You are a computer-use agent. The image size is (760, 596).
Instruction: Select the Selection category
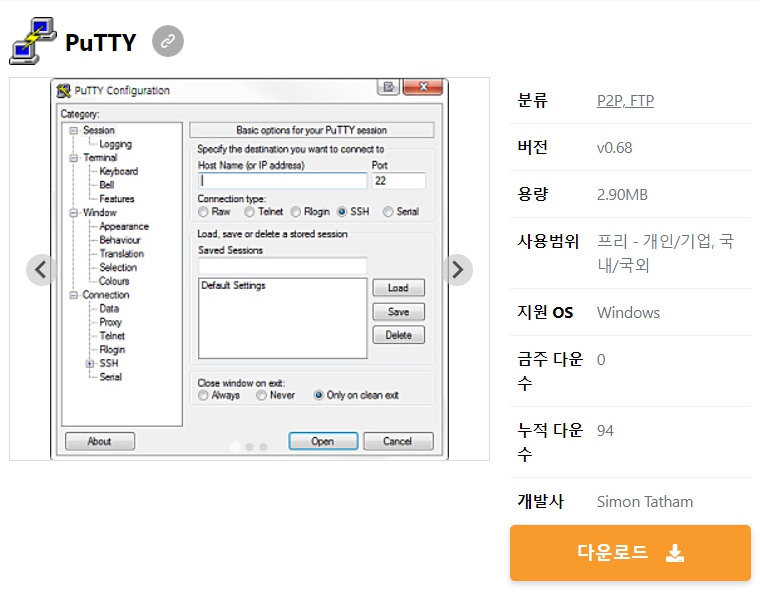[118, 267]
